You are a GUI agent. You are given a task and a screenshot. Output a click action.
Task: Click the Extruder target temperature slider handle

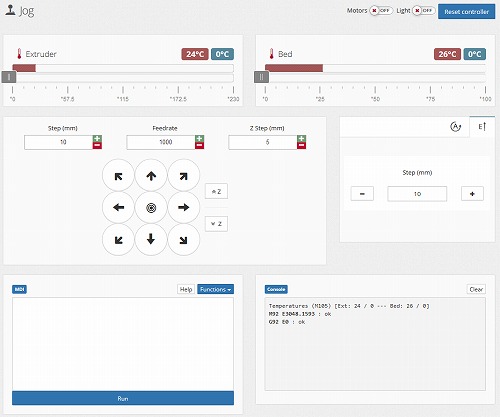[x=9, y=77]
